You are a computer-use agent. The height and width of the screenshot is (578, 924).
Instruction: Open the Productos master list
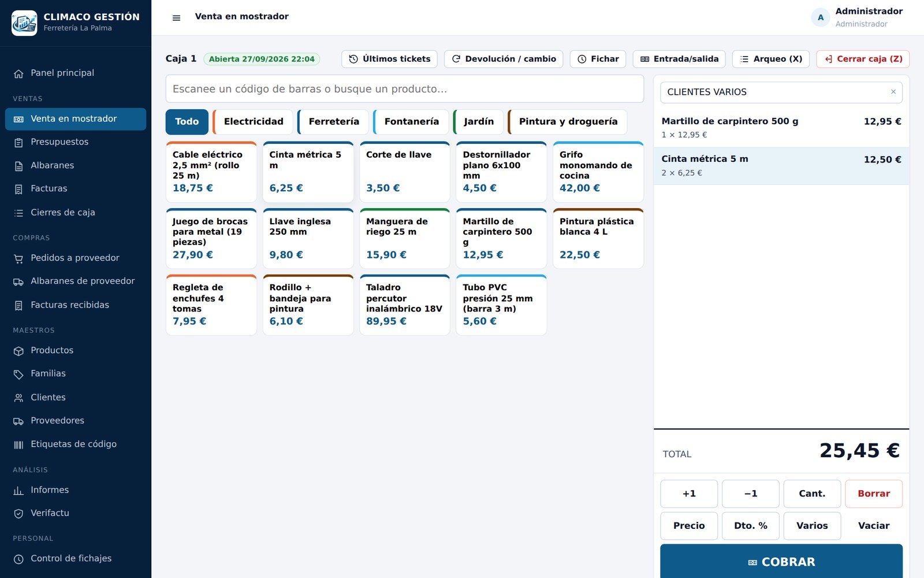coord(76,350)
